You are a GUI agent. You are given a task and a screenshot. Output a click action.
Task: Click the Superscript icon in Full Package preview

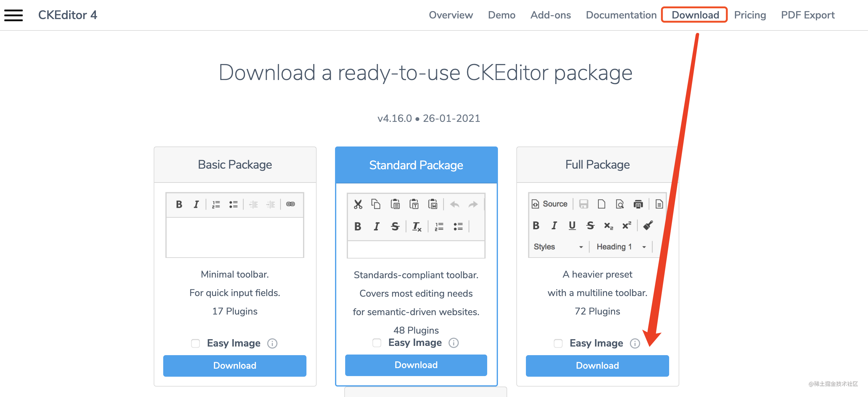(626, 226)
